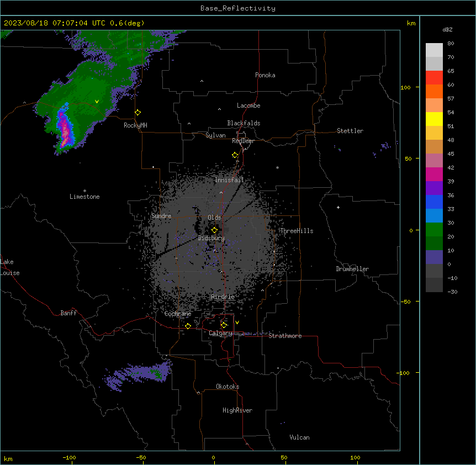Click the -50 tick label on the vertical axis
The width and height of the screenshot is (476, 465).
coord(405,302)
